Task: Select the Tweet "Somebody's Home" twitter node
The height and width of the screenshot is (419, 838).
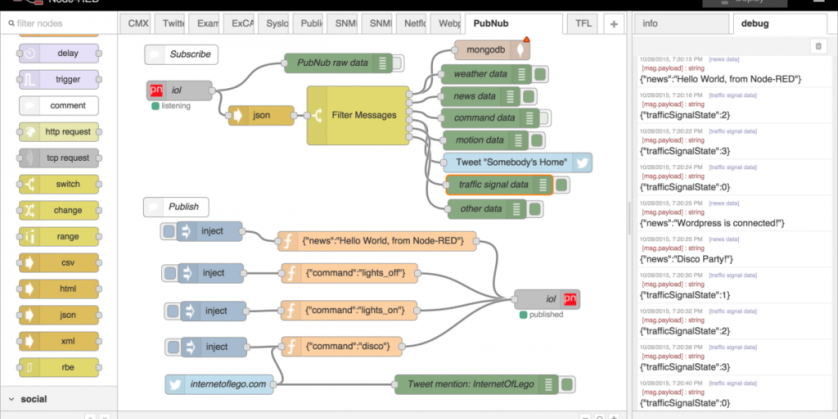Action: tap(517, 162)
